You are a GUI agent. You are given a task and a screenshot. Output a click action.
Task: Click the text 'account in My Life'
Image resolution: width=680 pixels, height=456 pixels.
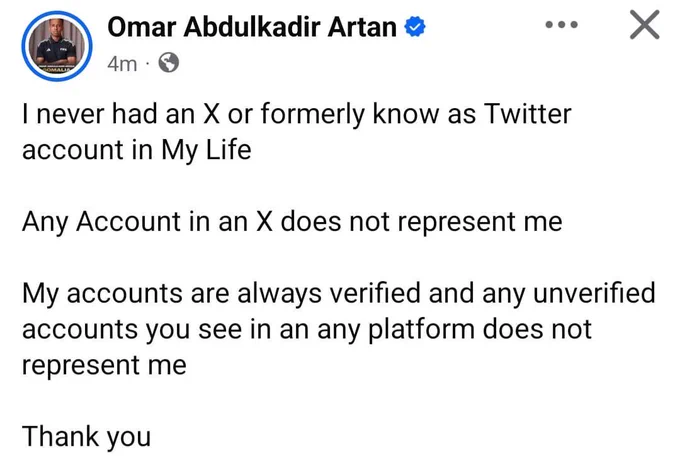coord(137,151)
